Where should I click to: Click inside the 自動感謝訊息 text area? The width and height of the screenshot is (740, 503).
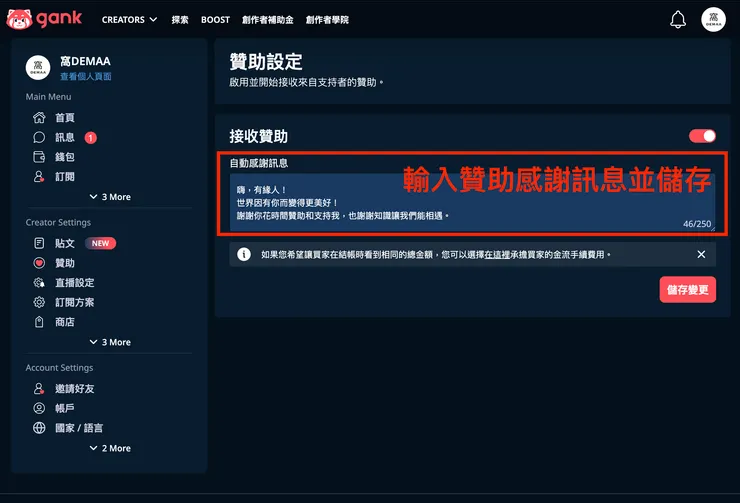pyautogui.click(x=472, y=202)
